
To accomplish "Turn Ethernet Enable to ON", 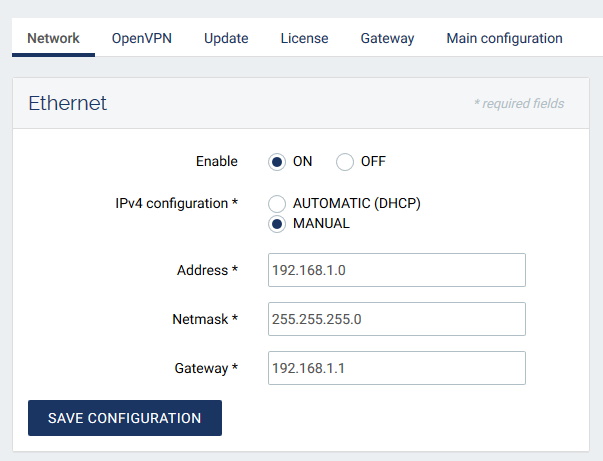I will pyautogui.click(x=277, y=161).
